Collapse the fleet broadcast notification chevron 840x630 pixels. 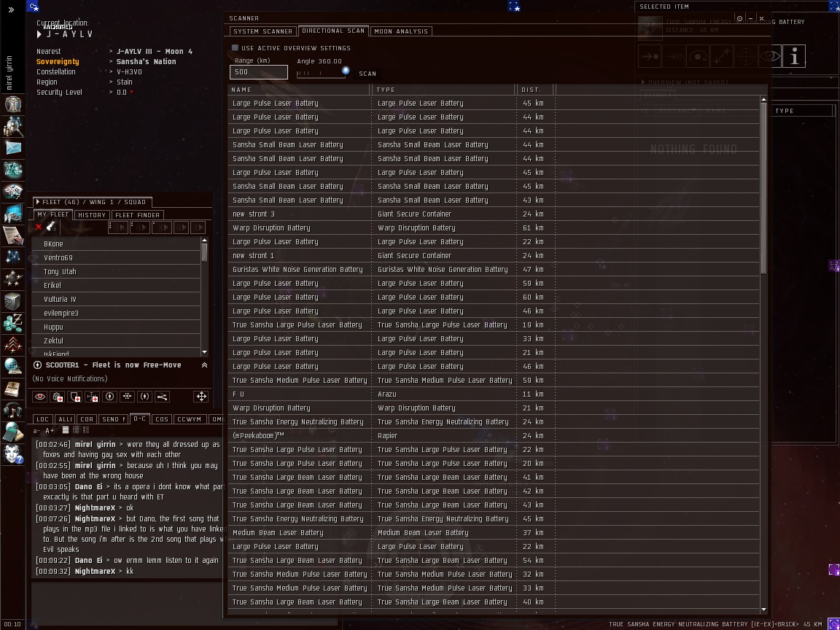coord(204,365)
